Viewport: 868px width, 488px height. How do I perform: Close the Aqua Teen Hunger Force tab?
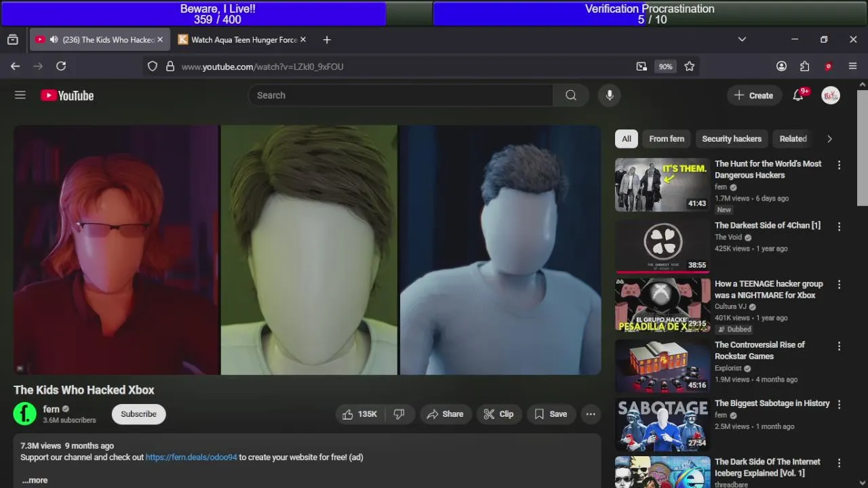pyautogui.click(x=303, y=40)
